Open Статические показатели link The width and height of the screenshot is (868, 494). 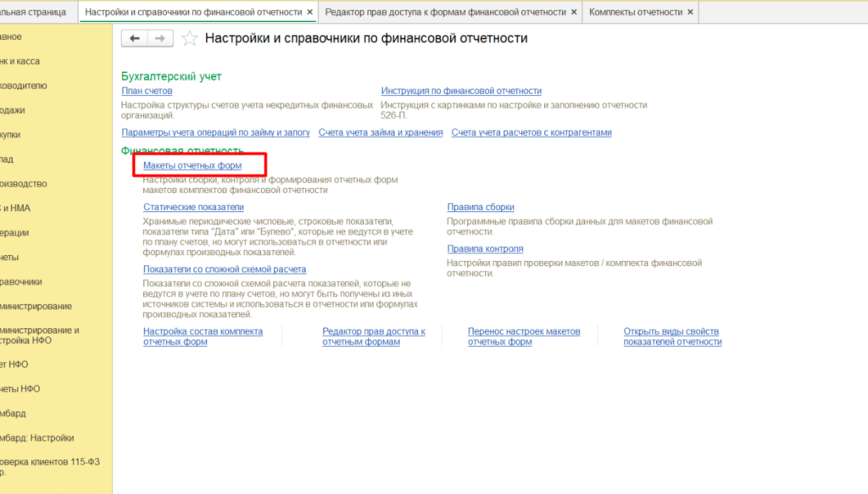point(193,207)
